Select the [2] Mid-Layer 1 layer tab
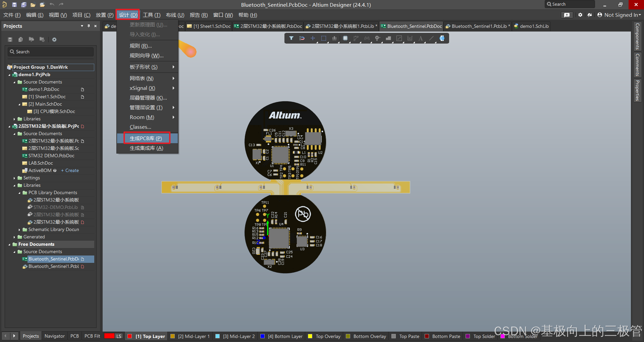 (x=190, y=336)
